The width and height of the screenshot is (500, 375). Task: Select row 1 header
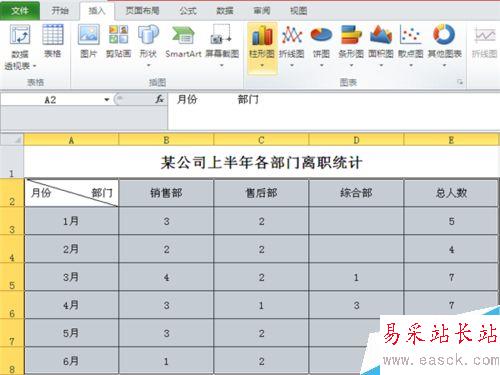[x=12, y=162]
